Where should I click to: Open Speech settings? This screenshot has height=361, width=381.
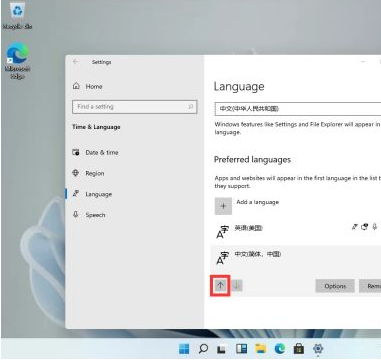coord(89,215)
